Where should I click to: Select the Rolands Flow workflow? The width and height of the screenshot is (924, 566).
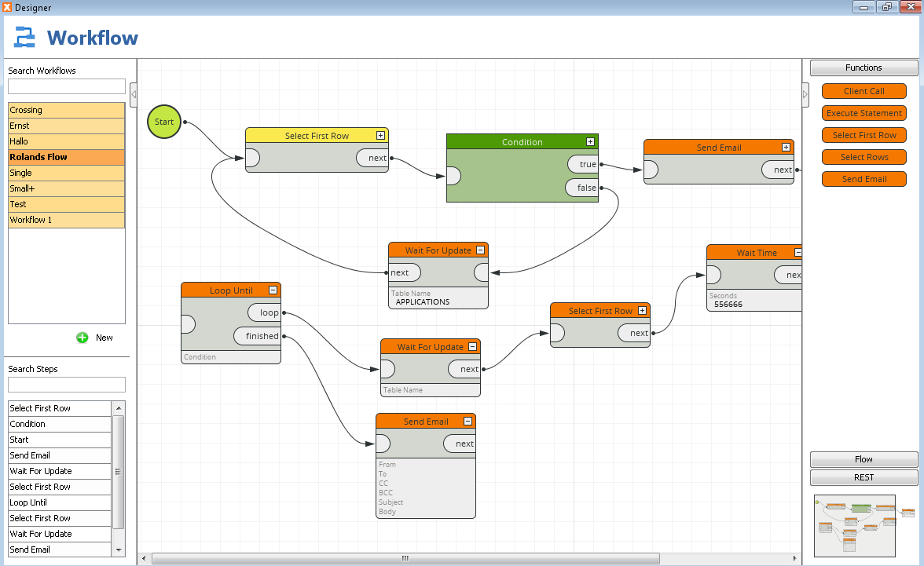pos(67,157)
